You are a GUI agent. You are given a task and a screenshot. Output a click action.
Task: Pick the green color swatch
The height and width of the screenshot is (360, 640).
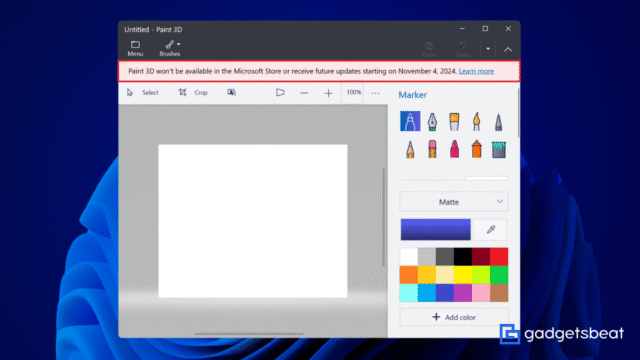coord(499,275)
